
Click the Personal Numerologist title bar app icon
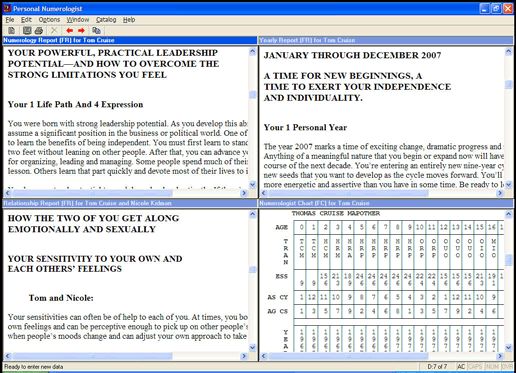click(x=7, y=8)
